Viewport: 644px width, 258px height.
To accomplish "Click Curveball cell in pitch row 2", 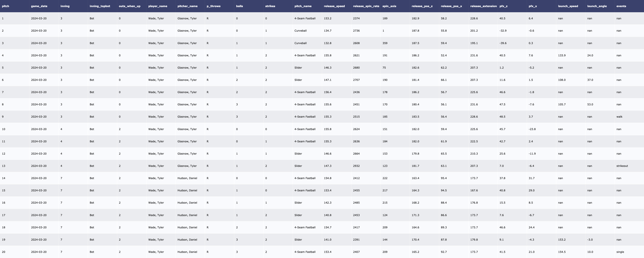I will pos(300,31).
